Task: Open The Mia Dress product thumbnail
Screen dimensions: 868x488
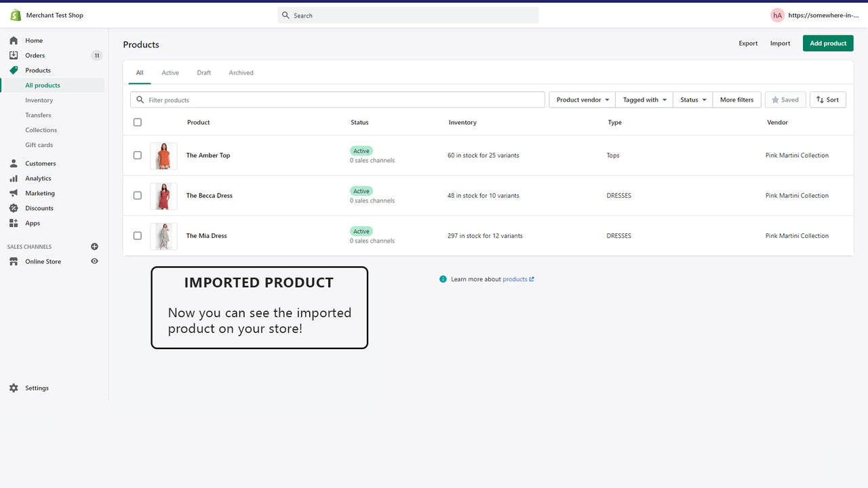Action: 163,237
